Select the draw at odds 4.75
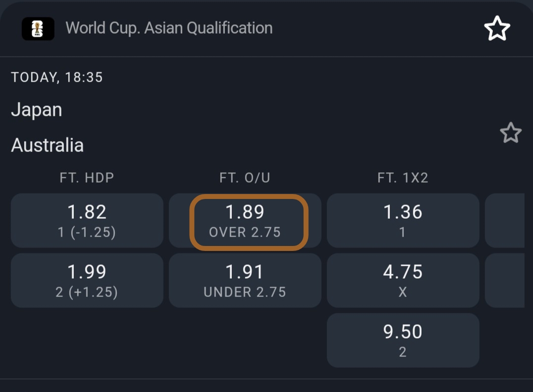This screenshot has width=533, height=392. (x=403, y=280)
